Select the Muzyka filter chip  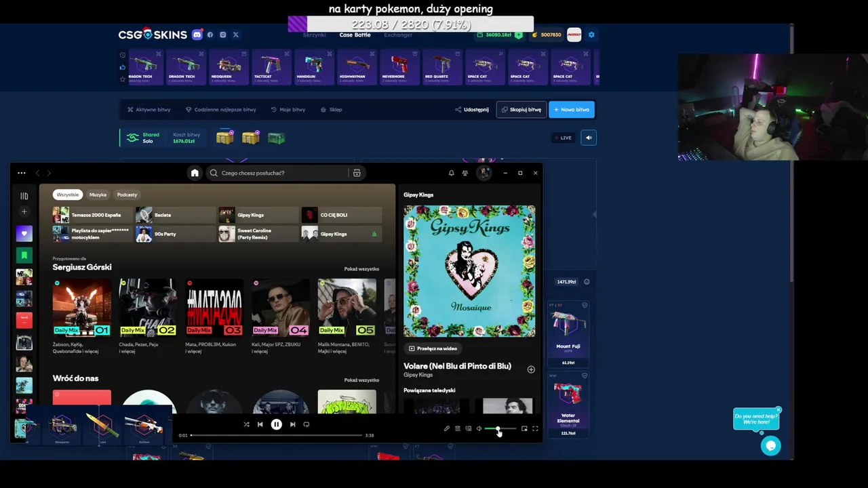click(98, 195)
